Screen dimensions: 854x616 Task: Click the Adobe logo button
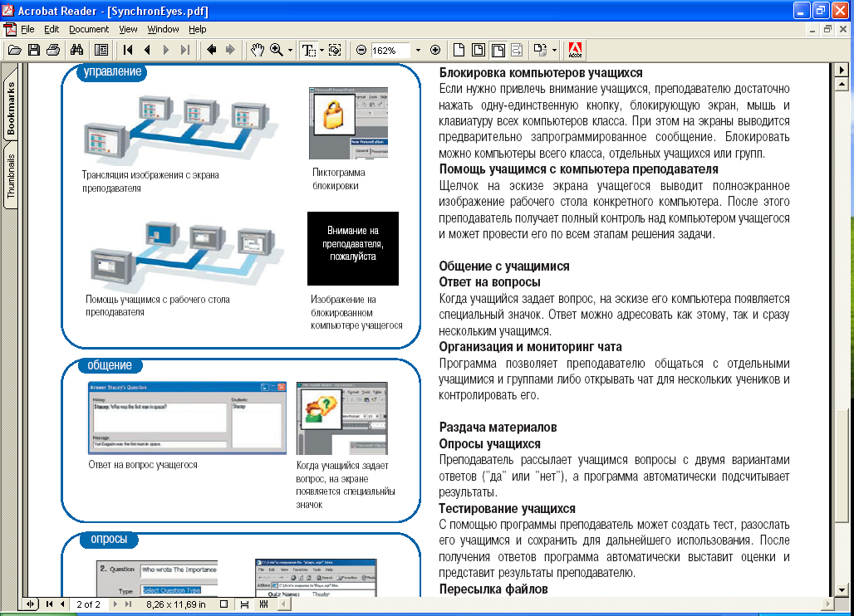[575, 50]
